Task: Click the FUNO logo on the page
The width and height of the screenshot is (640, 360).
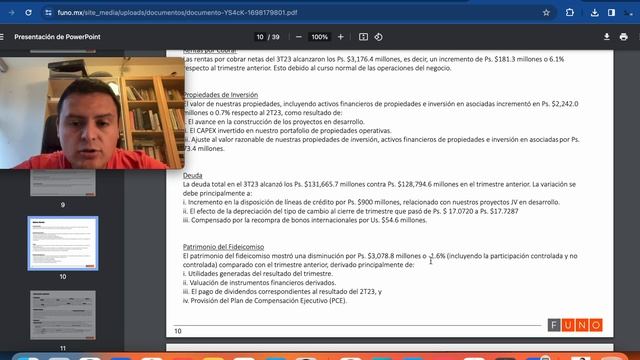Action: [575, 325]
